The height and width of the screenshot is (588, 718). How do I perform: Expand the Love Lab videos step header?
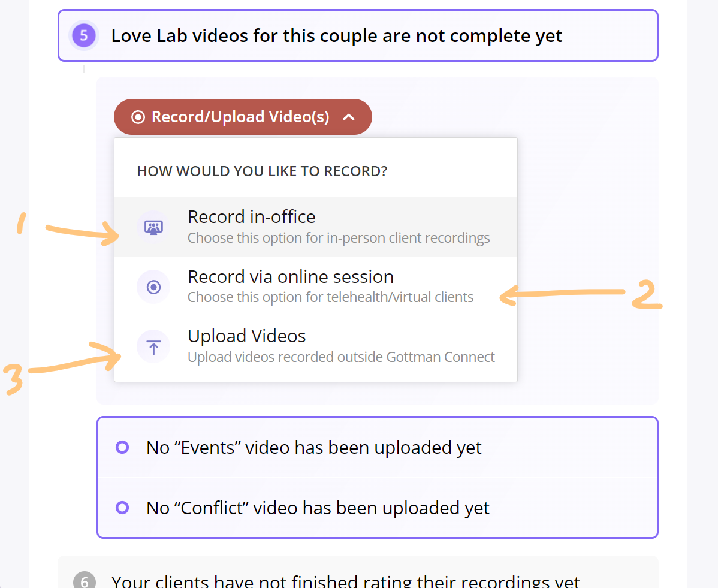(358, 35)
